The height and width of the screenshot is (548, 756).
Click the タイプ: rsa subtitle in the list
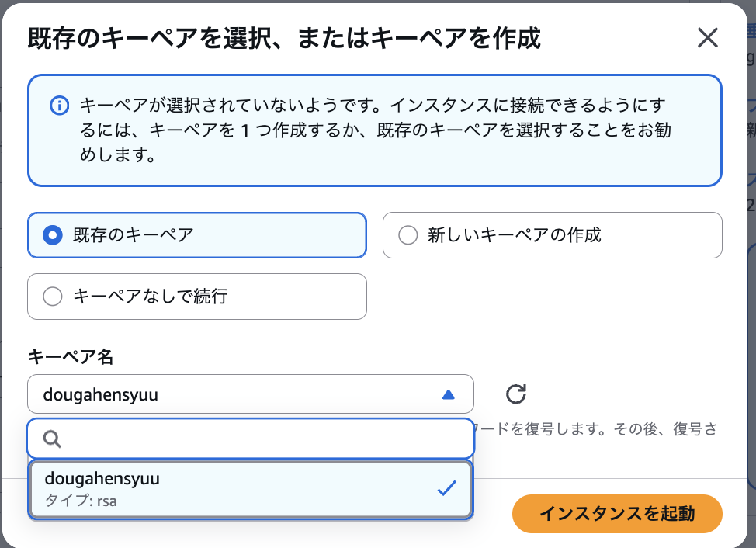[81, 501]
